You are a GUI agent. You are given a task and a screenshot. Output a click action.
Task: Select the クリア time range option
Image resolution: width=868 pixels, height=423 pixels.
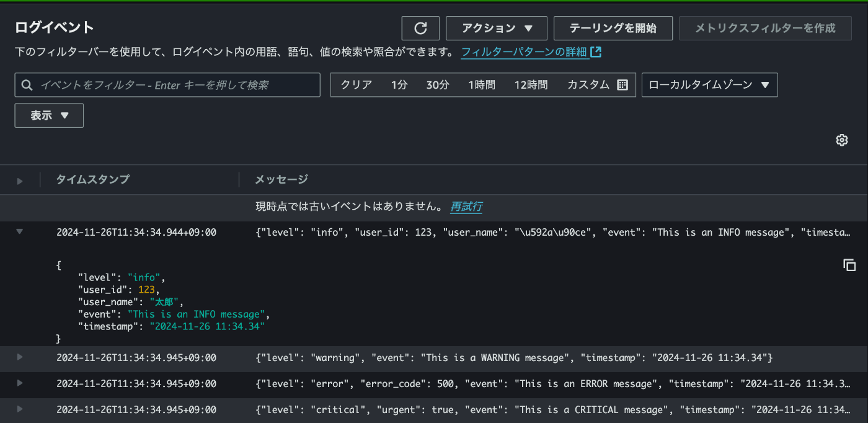(x=356, y=85)
